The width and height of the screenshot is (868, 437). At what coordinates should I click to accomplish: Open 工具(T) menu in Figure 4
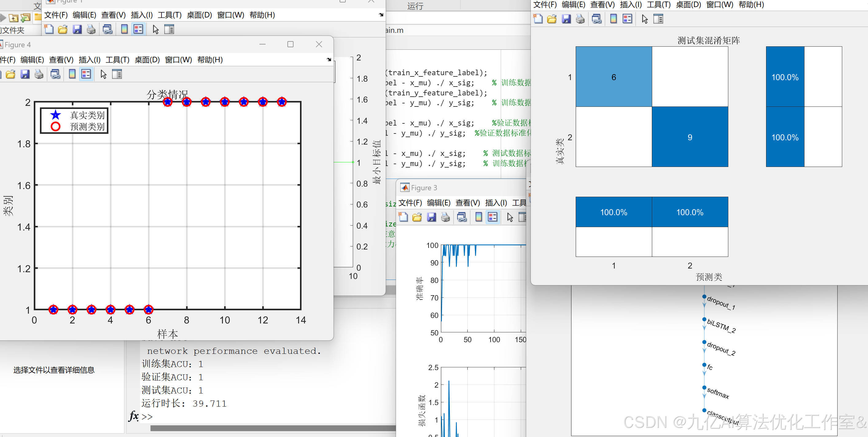[117, 60]
